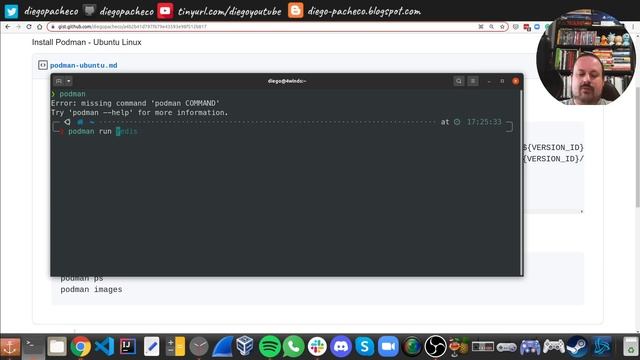Launch Spotify from the dock
The image size is (640, 360).
click(x=269, y=346)
